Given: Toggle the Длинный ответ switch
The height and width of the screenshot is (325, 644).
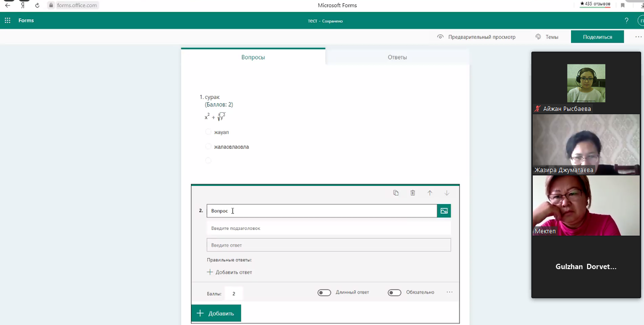Looking at the screenshot, I should (x=324, y=293).
